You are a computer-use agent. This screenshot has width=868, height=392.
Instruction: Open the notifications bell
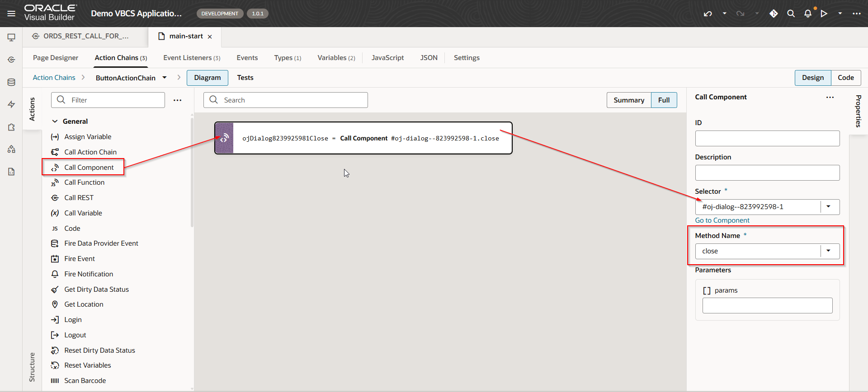(x=808, y=14)
